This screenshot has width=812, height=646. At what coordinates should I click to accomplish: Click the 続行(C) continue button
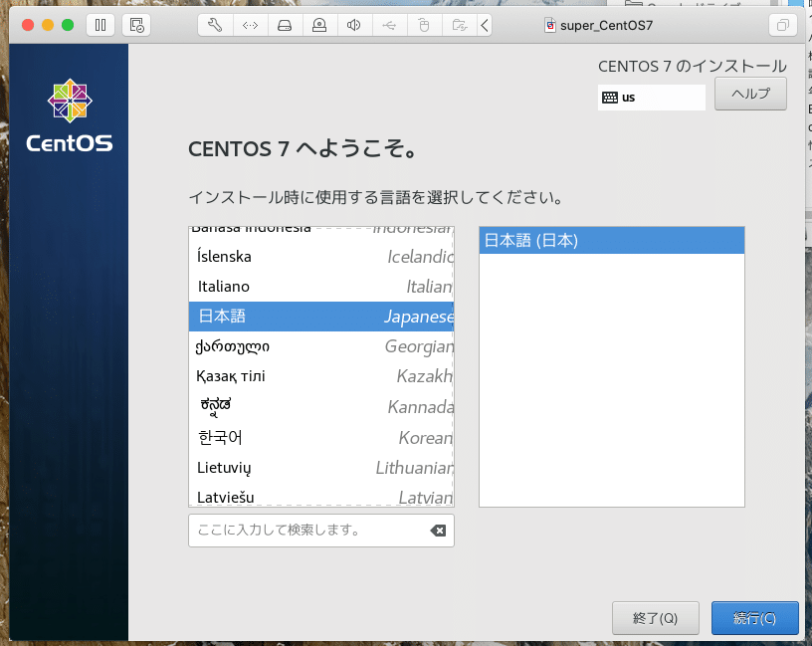(x=755, y=618)
